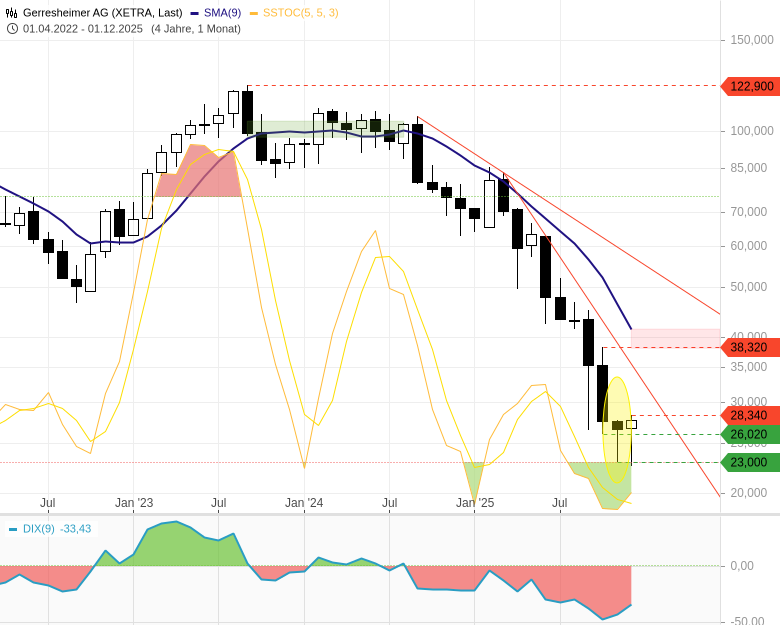The width and height of the screenshot is (780, 625).
Task: Click the 28,340 price label
Action: (x=750, y=416)
